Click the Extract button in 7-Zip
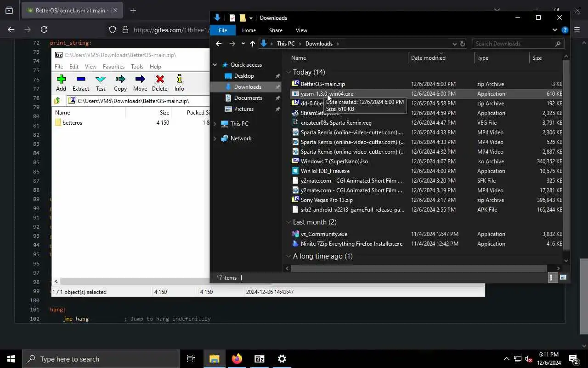The height and width of the screenshot is (368, 588). pos(81,83)
